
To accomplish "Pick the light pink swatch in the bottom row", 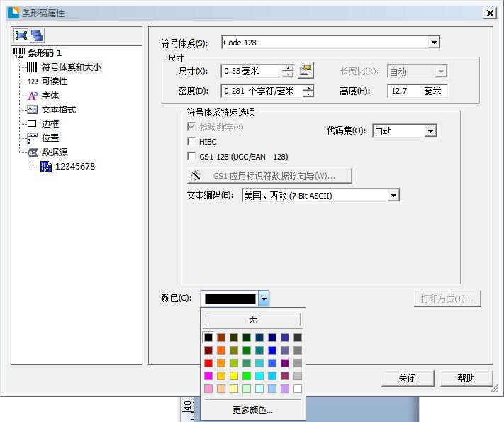I will [x=208, y=389].
